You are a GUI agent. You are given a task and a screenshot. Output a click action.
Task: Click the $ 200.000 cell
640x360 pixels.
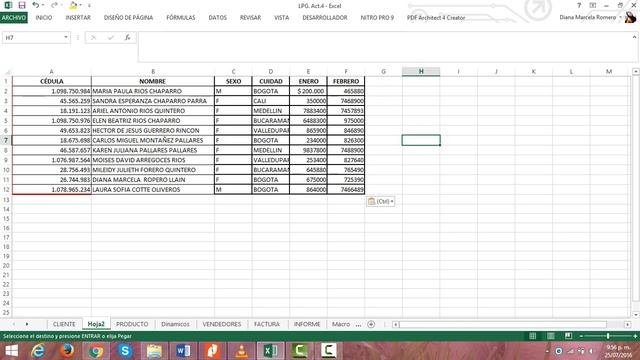308,91
